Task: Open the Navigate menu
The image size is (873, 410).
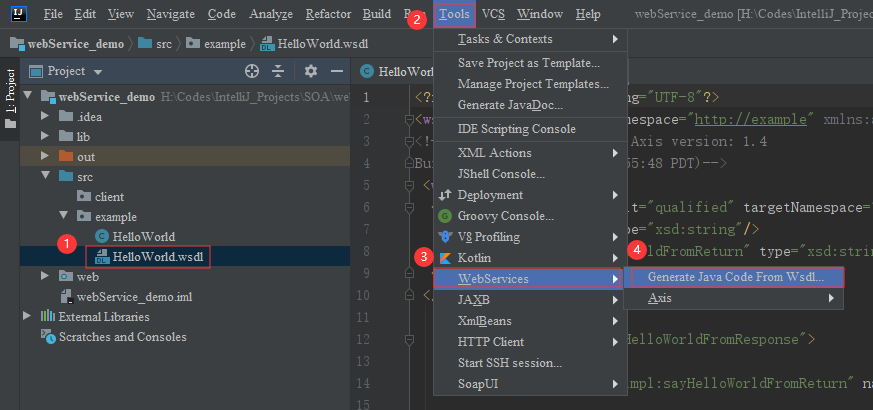Action: point(171,14)
